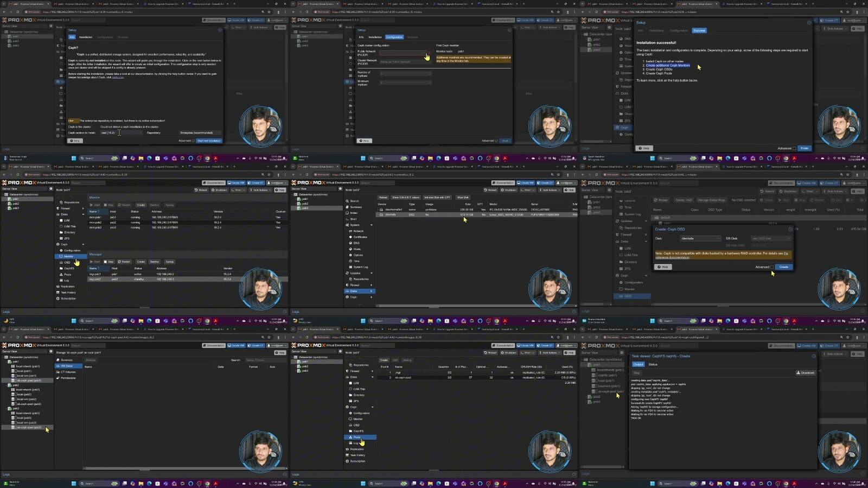Select Pools in the pools list window sidebar
This screenshot has height=488, width=868.
pyautogui.click(x=359, y=437)
